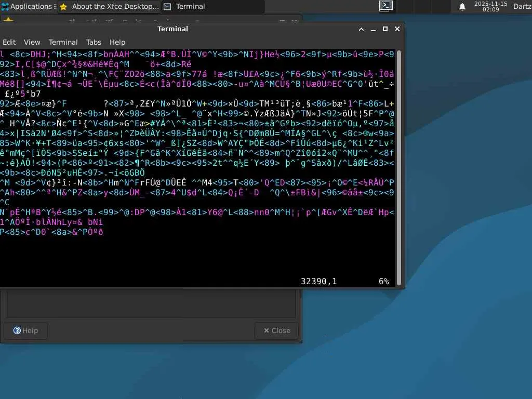
Task: Click the Help button in About dialog
Action: [26, 330]
